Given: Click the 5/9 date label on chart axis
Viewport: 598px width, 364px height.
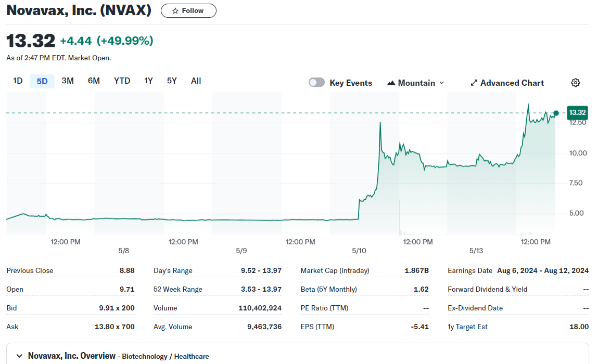Looking at the screenshot, I should tap(241, 251).
